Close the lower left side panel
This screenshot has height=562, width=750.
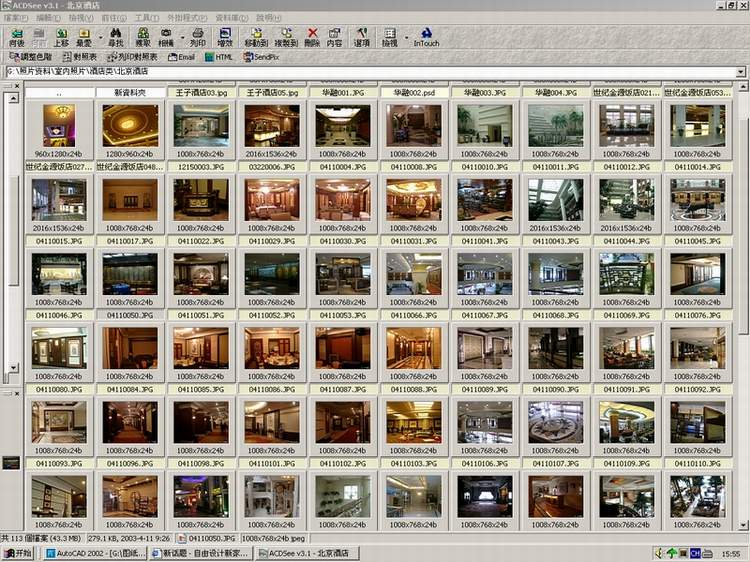click(17, 394)
